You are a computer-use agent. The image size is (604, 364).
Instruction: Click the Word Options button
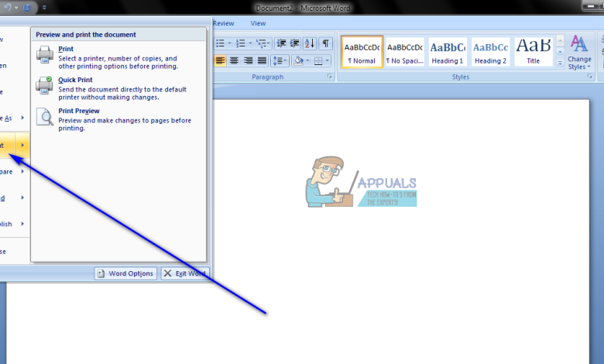pos(125,273)
